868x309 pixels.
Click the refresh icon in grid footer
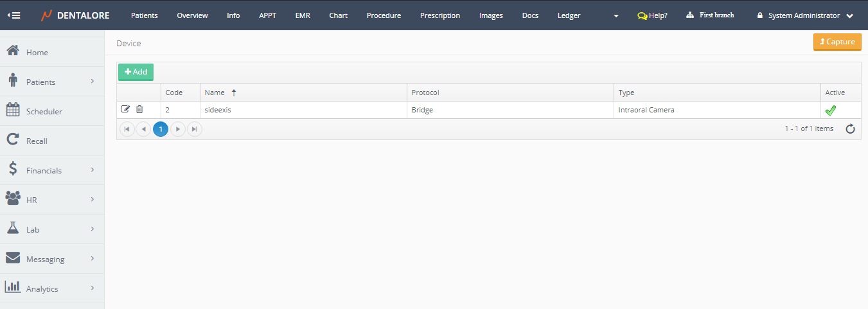(850, 129)
